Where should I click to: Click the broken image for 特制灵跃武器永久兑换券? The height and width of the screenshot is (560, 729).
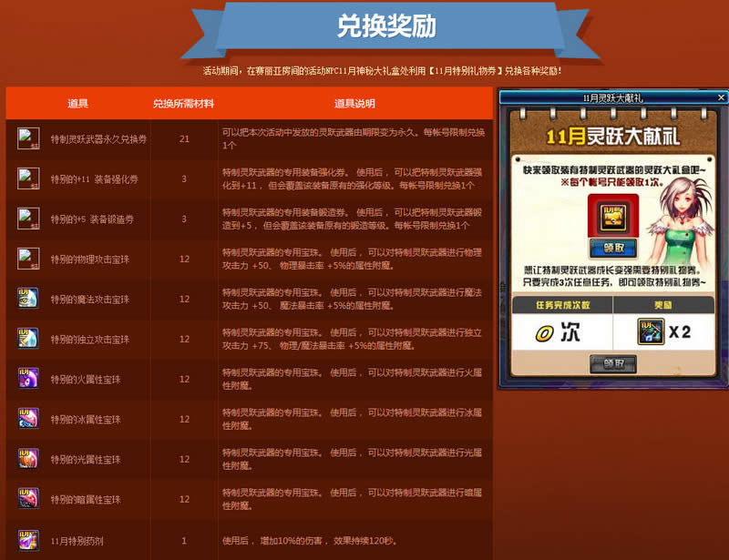28,137
